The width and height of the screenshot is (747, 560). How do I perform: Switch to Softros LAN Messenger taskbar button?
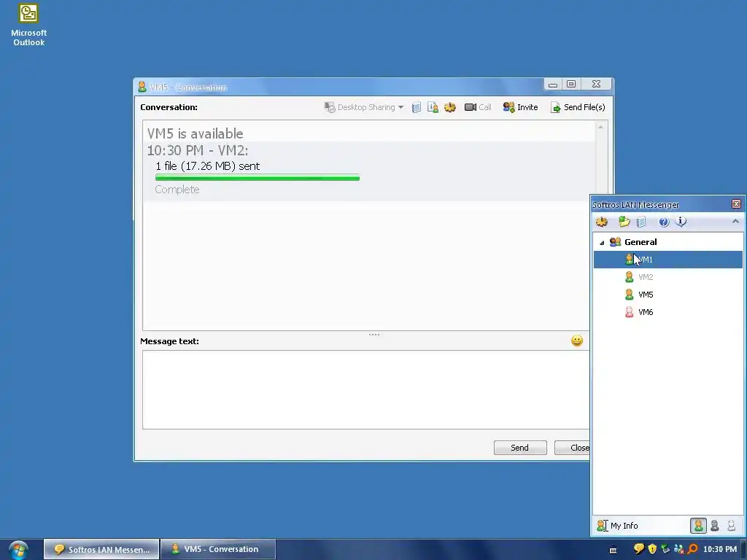pos(101,550)
